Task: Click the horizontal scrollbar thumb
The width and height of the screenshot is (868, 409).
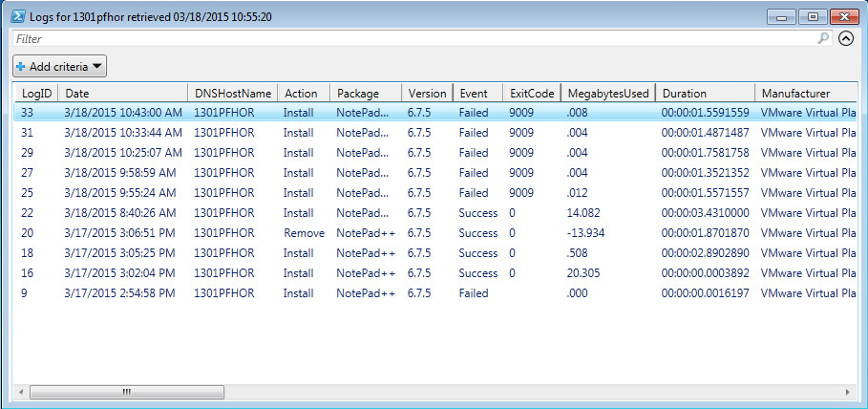Action: coord(127,393)
